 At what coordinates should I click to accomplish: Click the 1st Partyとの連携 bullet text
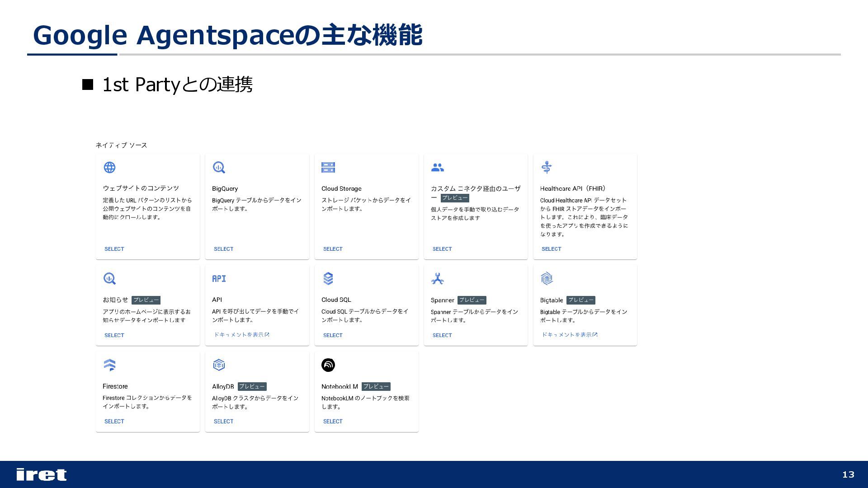coord(177,84)
